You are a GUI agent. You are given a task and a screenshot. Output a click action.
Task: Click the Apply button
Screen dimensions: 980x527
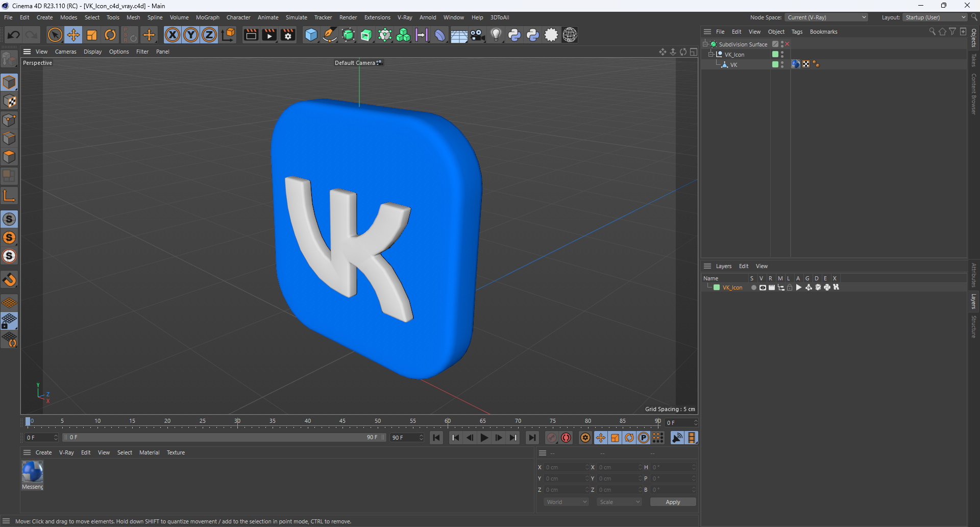(x=673, y=502)
